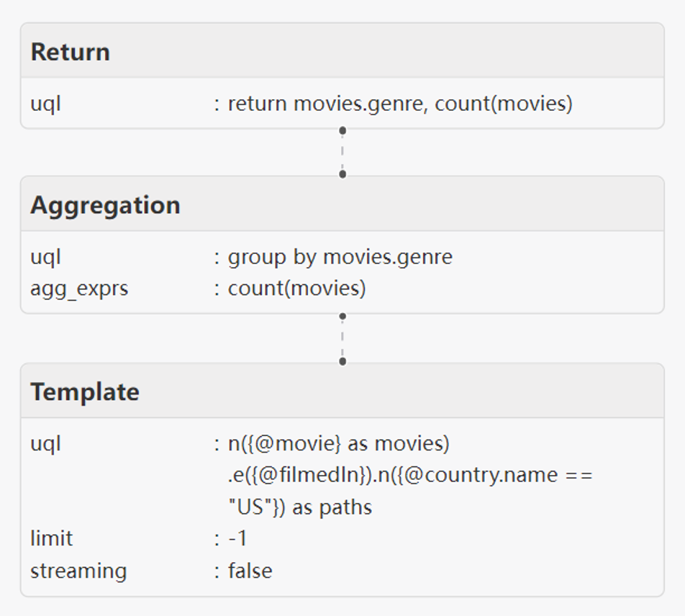685x616 pixels.
Task: Click the "US"}) as paths line
Action: (x=300, y=507)
